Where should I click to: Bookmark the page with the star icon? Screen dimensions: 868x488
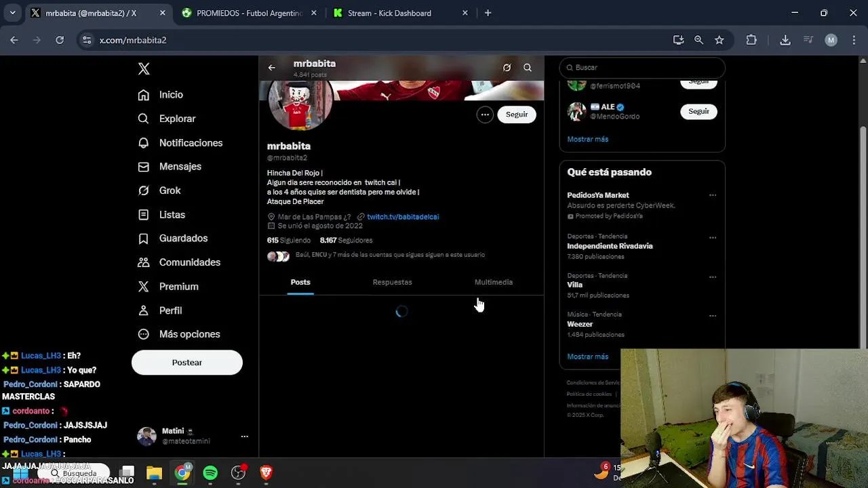(x=719, y=40)
